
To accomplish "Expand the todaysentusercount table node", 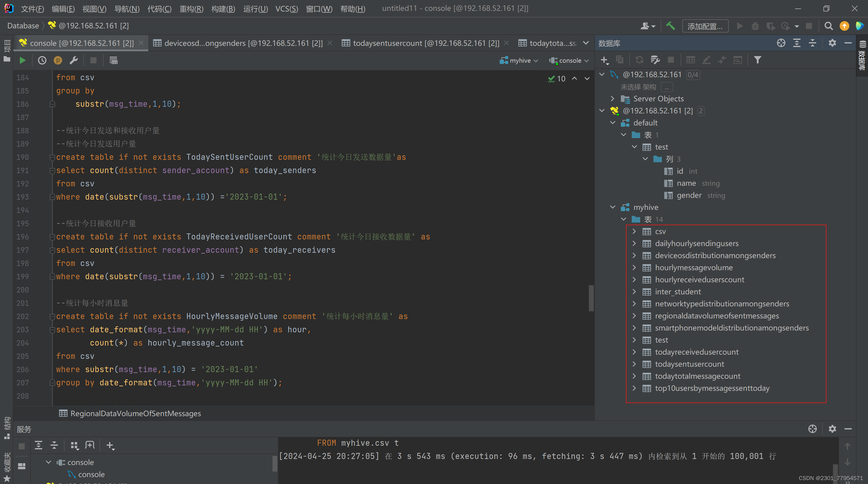I will 634,364.
